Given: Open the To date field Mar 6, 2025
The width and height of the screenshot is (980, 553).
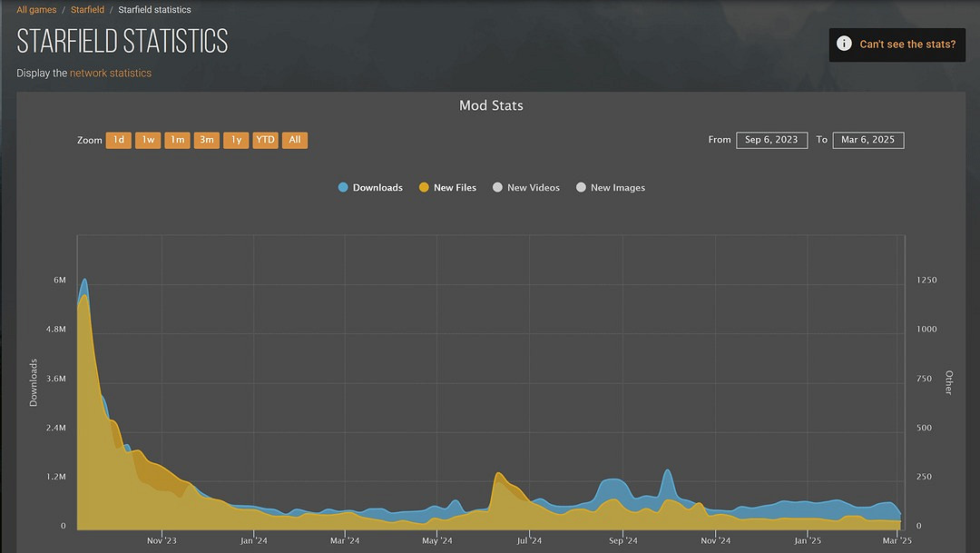Looking at the screenshot, I should (x=867, y=140).
